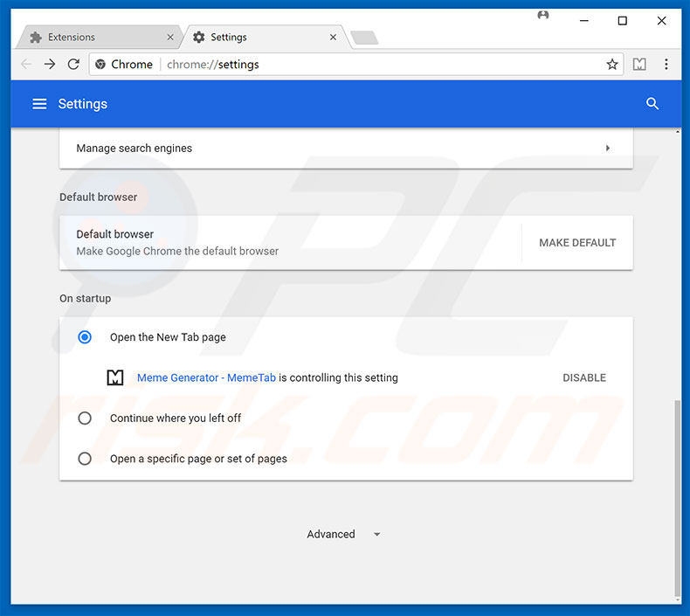This screenshot has height=616, width=690.
Task: Click MAKE DEFAULT button
Action: pos(577,243)
